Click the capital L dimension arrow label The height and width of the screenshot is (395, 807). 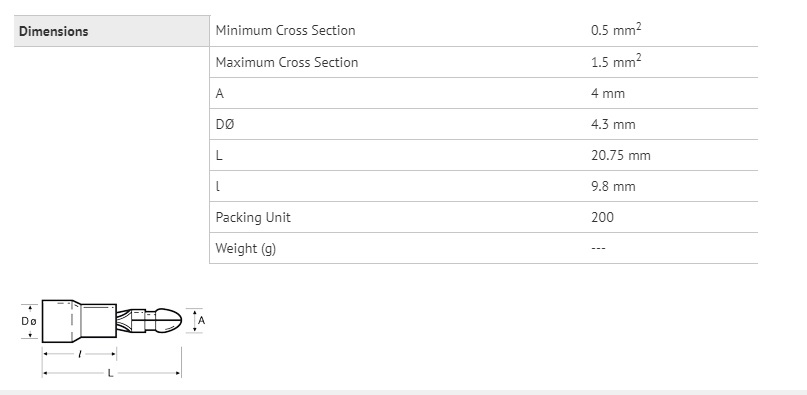[110, 373]
